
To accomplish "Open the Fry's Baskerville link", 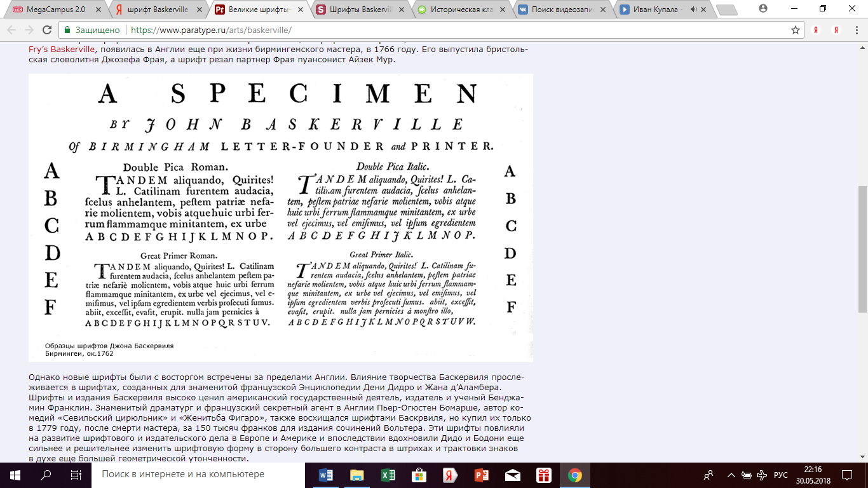I will (x=62, y=49).
